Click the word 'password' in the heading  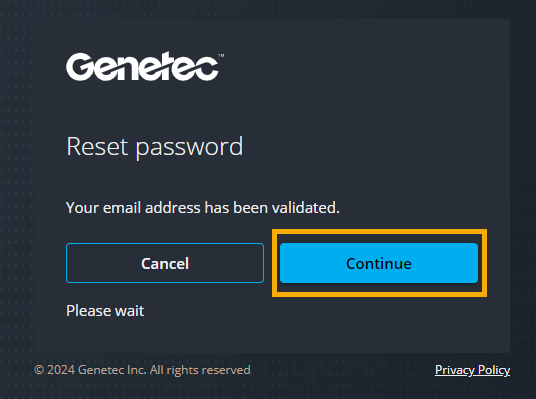189,148
